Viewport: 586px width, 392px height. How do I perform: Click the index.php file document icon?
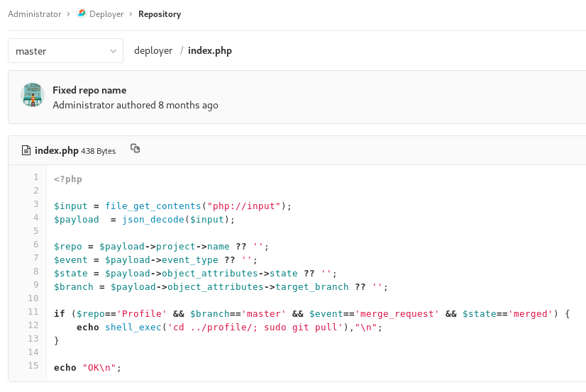(x=27, y=150)
